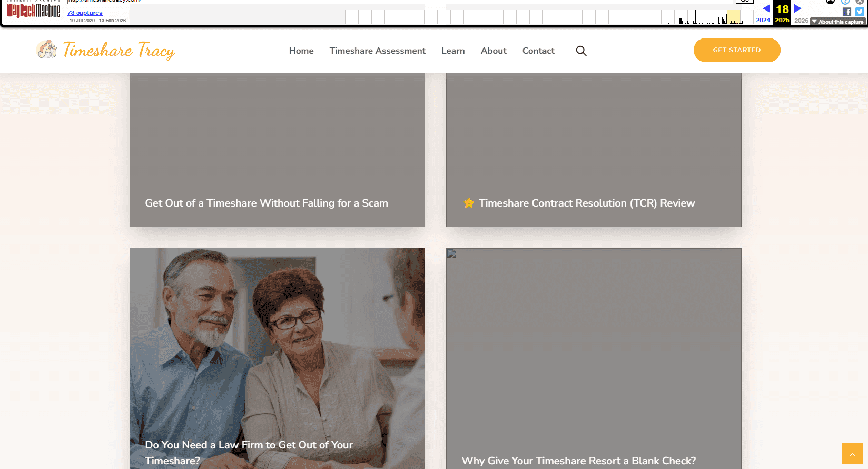
Task: Click the GET STARTED button
Action: click(737, 50)
